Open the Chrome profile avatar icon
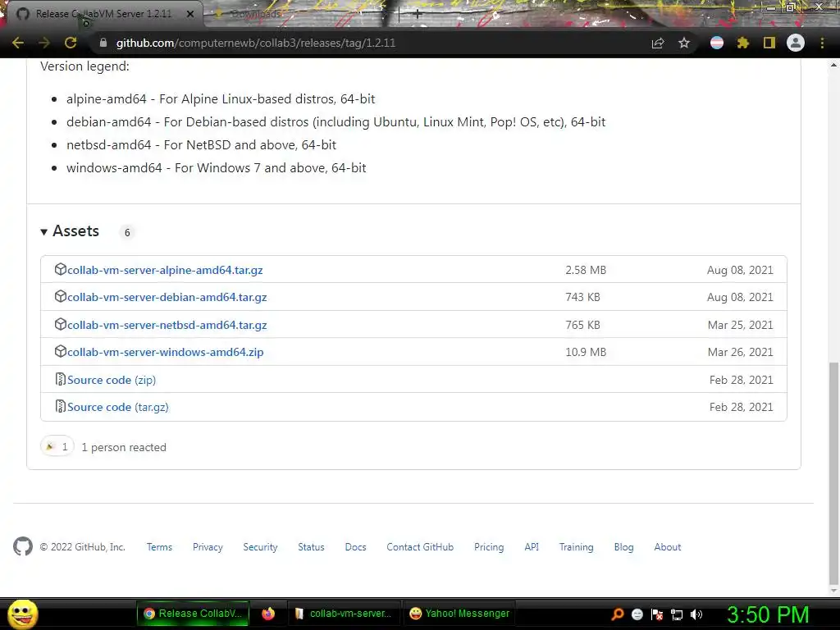 [796, 43]
